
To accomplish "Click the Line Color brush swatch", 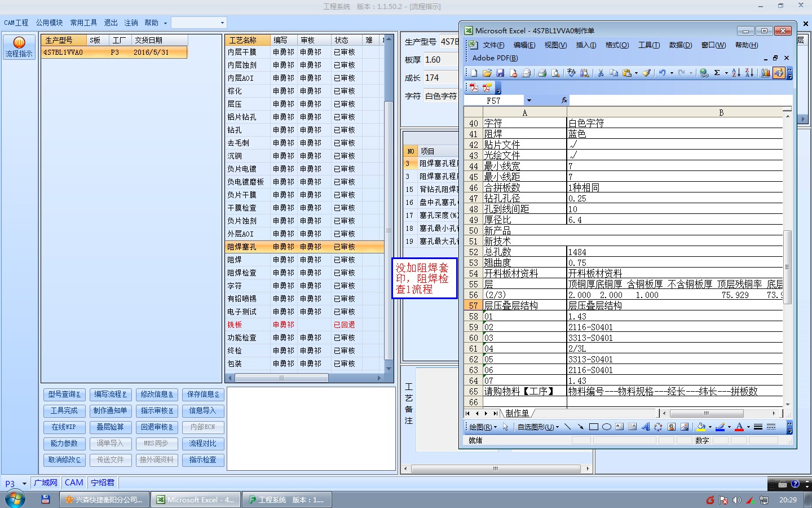I will (x=720, y=427).
